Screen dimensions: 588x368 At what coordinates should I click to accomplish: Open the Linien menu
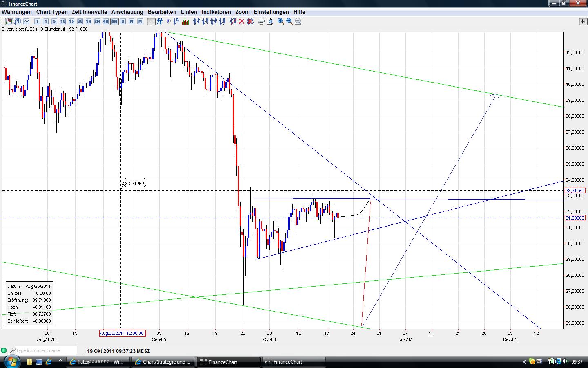coord(189,12)
